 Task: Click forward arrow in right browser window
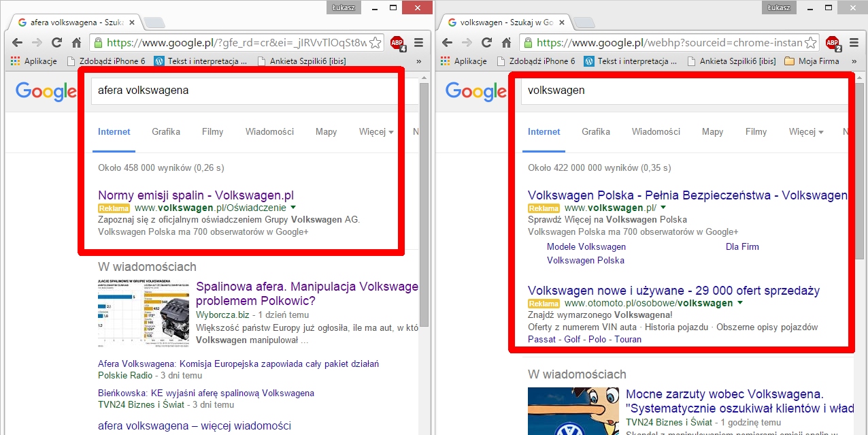pos(467,42)
